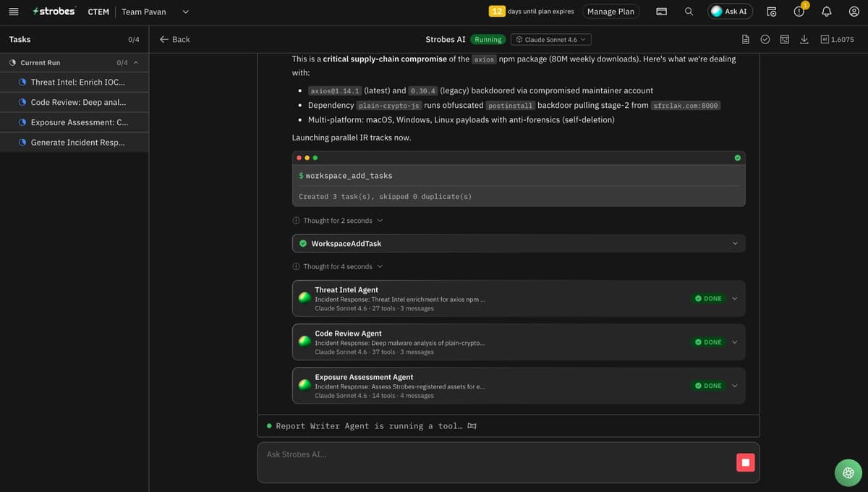Download the conversation via download icon
This screenshot has width=868, height=492.
(804, 39)
